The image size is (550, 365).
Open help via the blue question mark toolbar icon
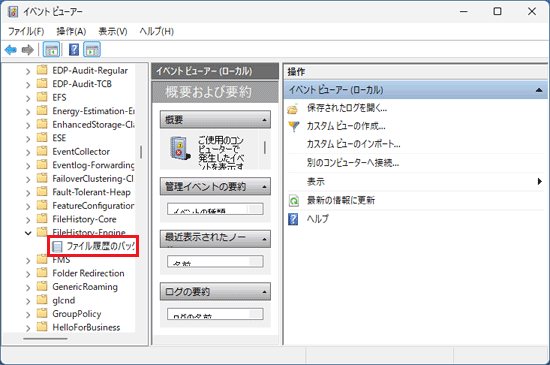74,49
